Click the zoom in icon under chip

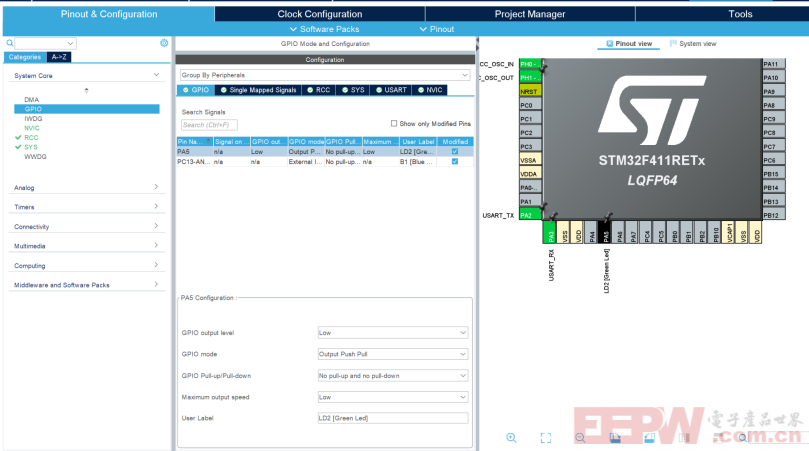[x=511, y=438]
